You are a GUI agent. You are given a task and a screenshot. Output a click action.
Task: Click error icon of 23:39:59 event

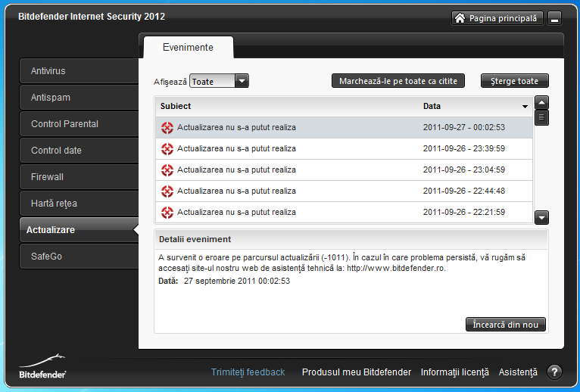[167, 149]
